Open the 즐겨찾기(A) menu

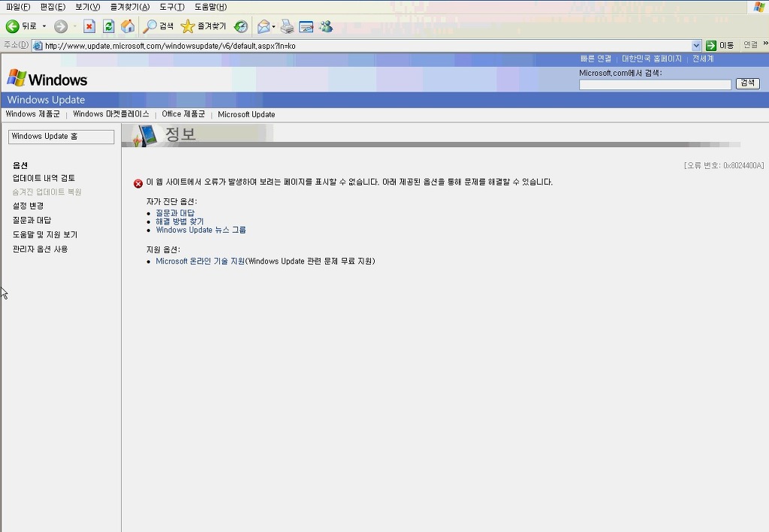[129, 7]
